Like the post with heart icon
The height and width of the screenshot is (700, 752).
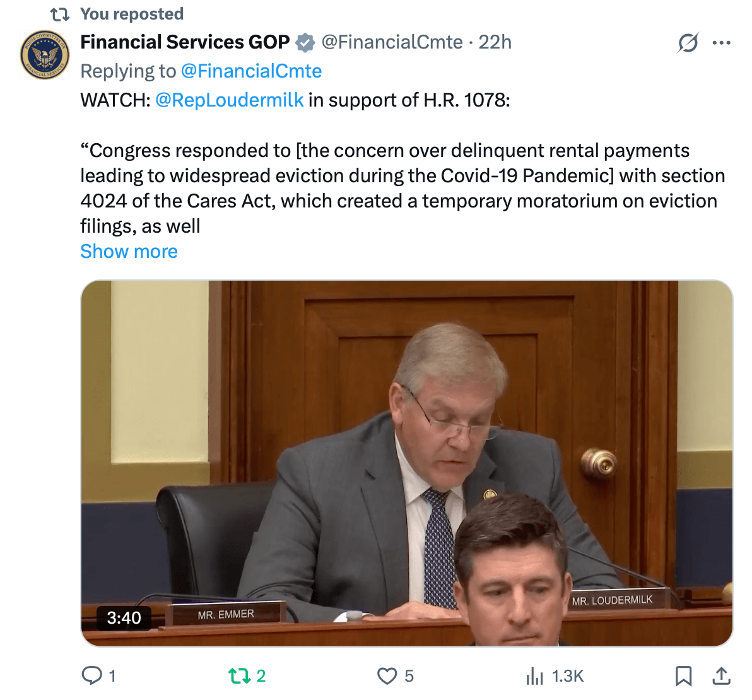click(x=387, y=676)
